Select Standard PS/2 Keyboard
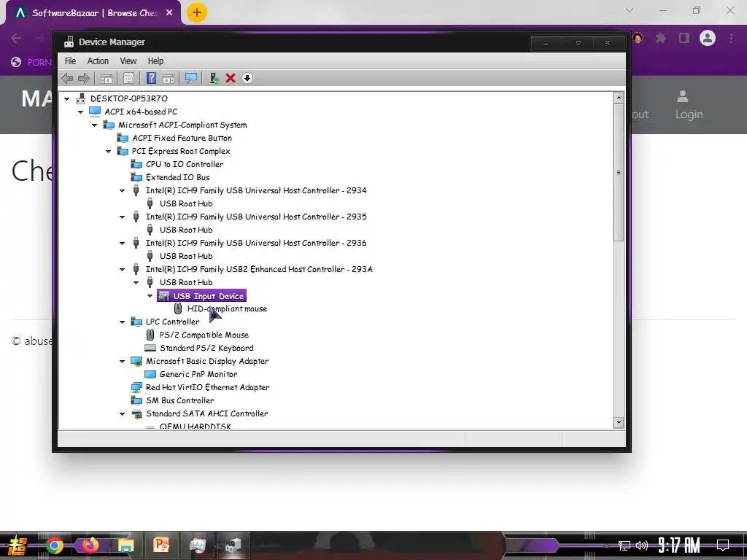This screenshot has width=747, height=560. coord(206,348)
